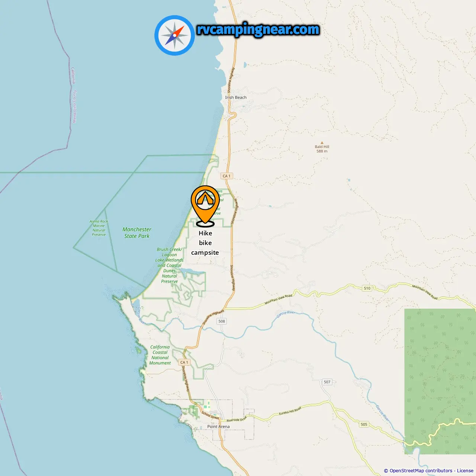
Task: Open the License link
Action: tap(465, 470)
